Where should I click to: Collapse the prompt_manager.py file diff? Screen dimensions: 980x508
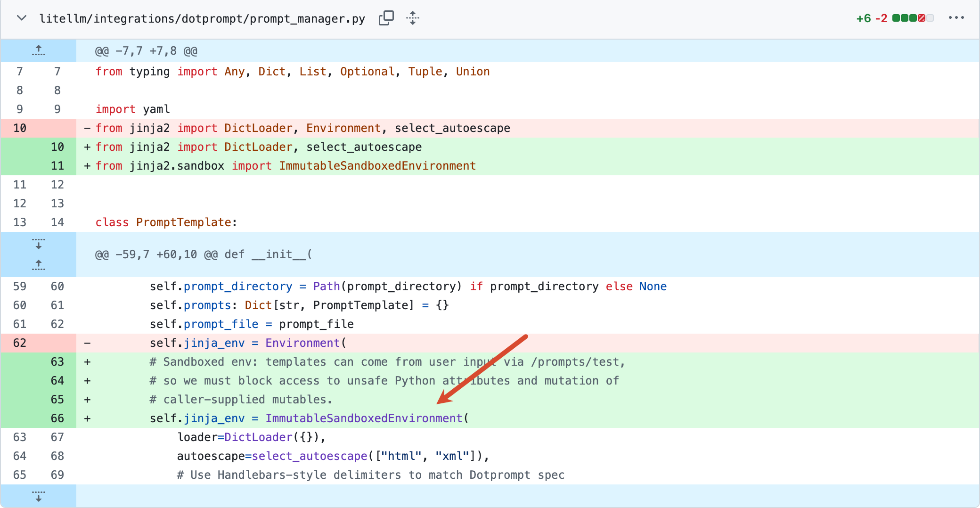[x=21, y=18]
